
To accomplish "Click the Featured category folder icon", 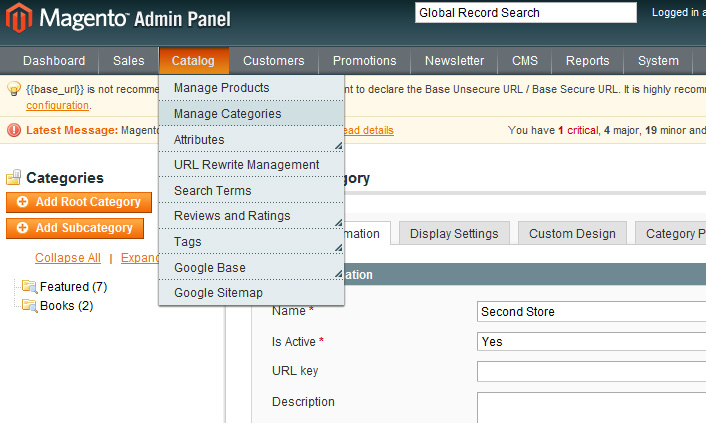I will coord(29,287).
